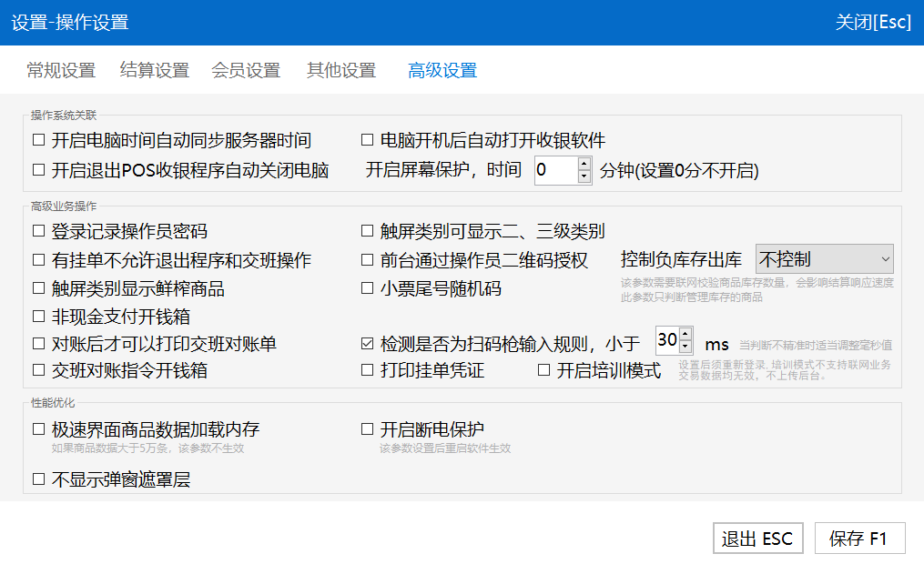
Task: Enable 开启退出POS收银程序自动关闭电脑 checkbox
Action: click(x=39, y=170)
